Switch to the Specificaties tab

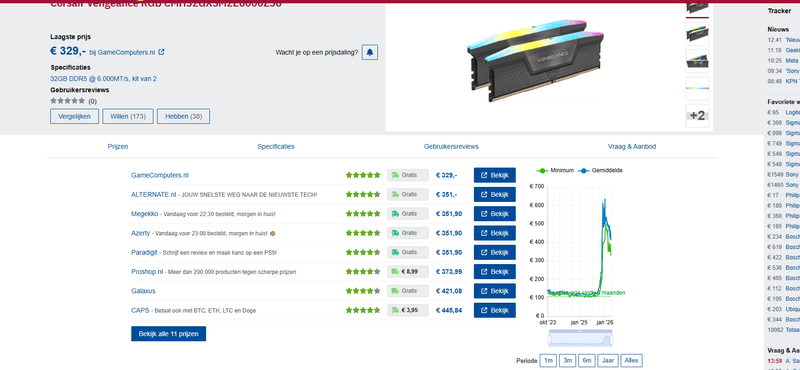coord(276,146)
